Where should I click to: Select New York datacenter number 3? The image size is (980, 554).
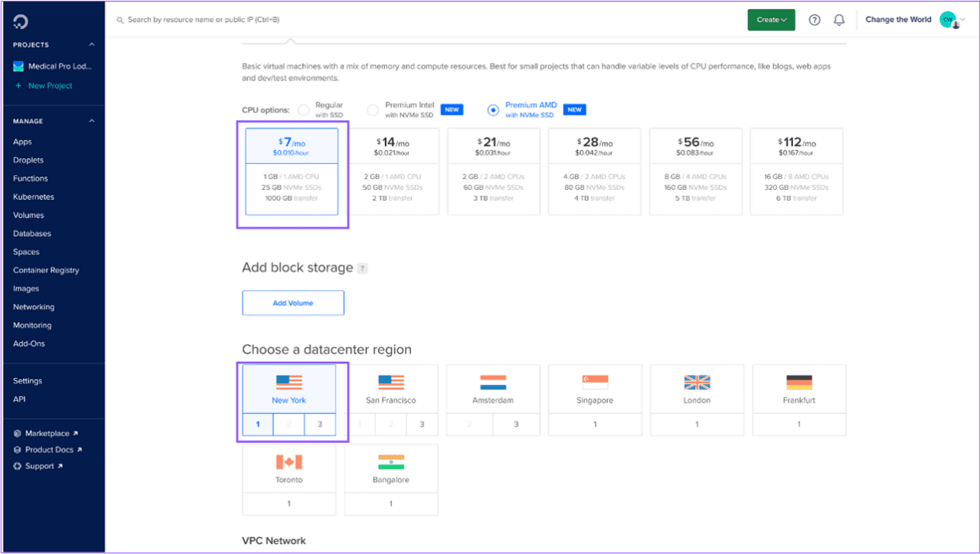[320, 424]
